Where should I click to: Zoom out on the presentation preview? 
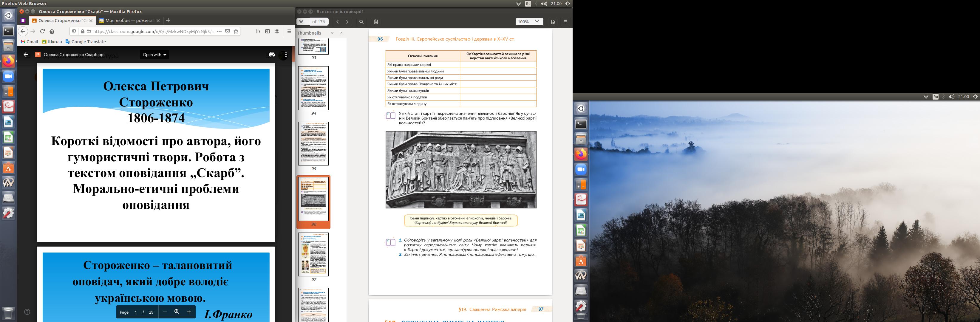(165, 312)
